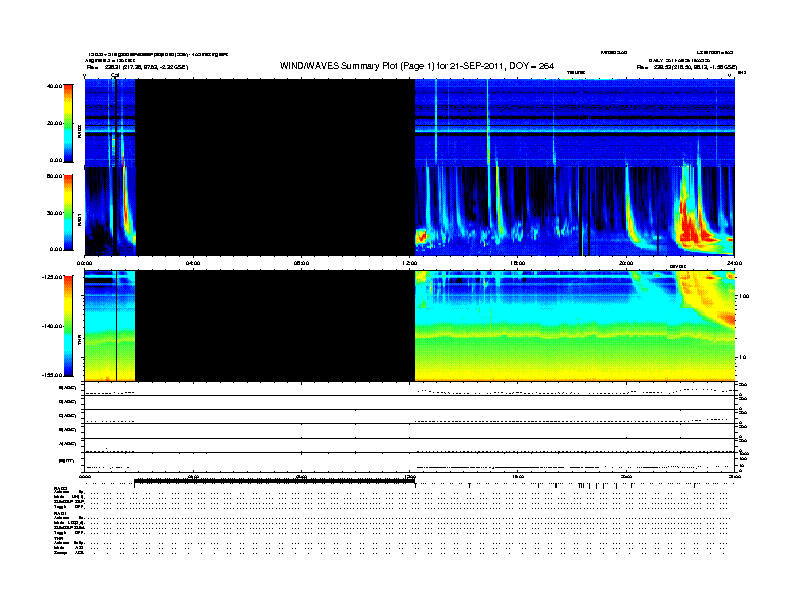The width and height of the screenshot is (792, 612).
Task: Click the TNR vertical axis label
Action: (79, 341)
